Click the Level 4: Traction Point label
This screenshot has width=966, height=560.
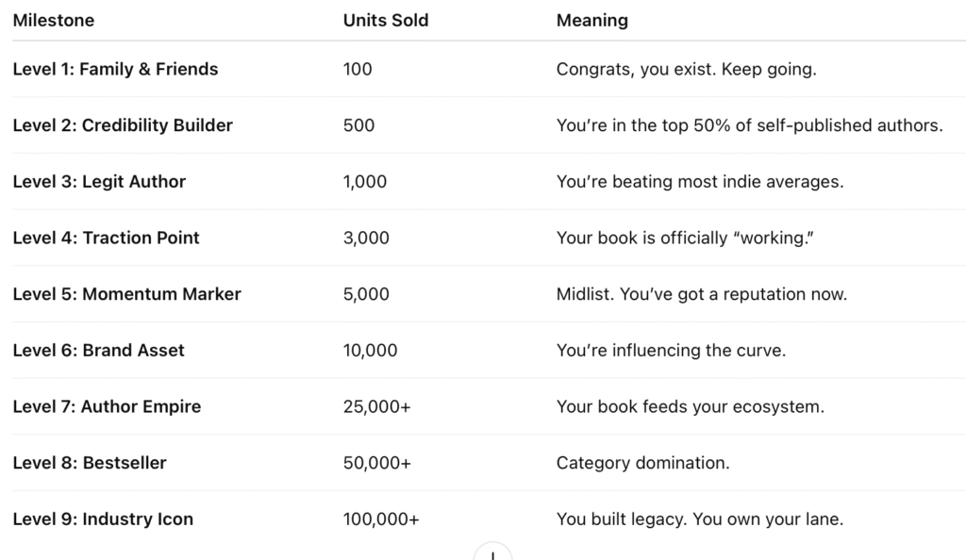[106, 238]
